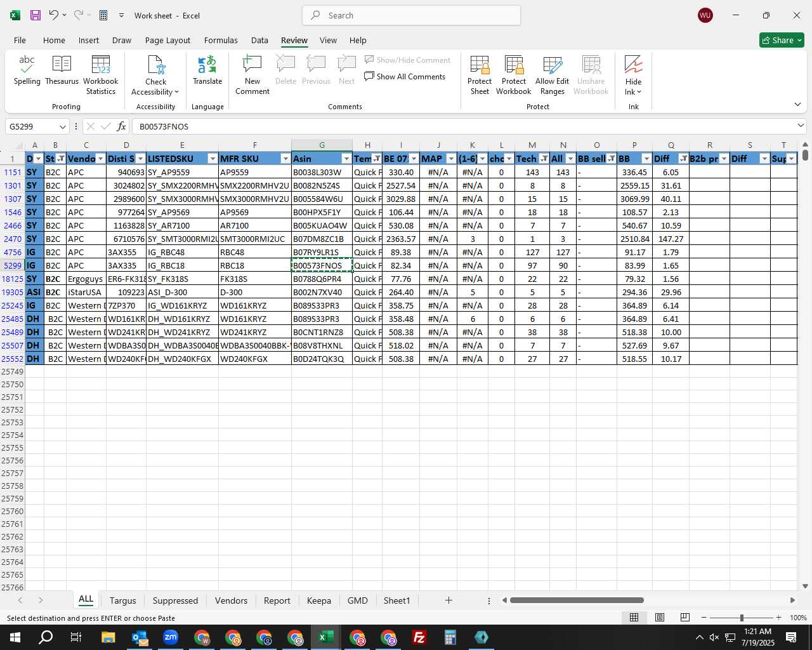The width and height of the screenshot is (812, 650).
Task: Open the active Tech column filter
Action: 544,159
